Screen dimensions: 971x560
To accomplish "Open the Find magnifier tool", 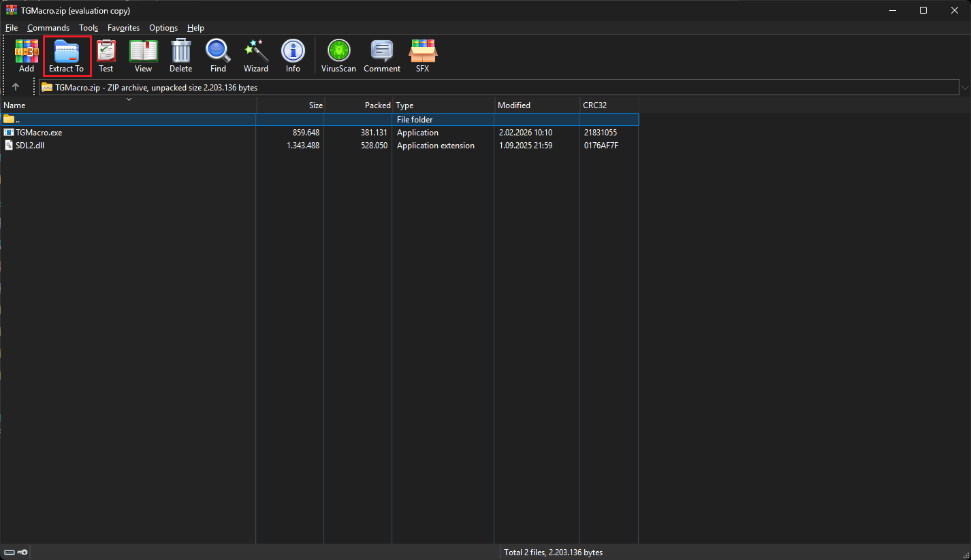I will pyautogui.click(x=218, y=56).
